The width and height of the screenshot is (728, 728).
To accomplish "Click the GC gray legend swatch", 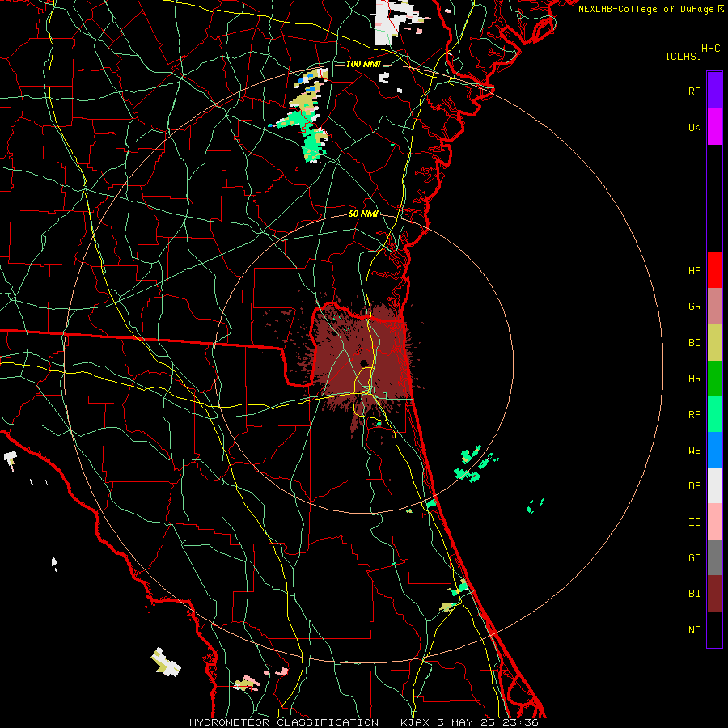I will pyautogui.click(x=714, y=557).
